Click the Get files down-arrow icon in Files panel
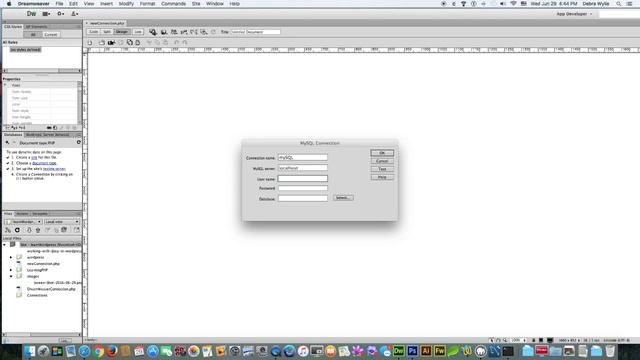Image resolution: width=640 pixels, height=360 pixels. click(x=29, y=230)
